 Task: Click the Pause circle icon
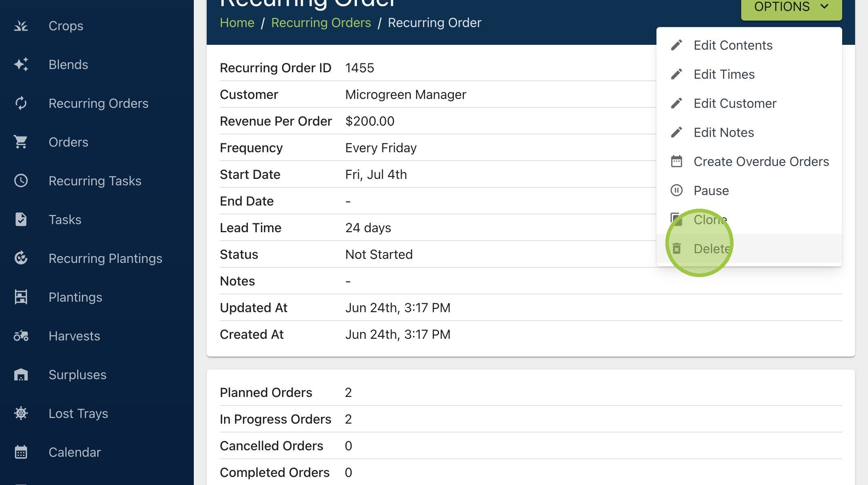coord(677,191)
